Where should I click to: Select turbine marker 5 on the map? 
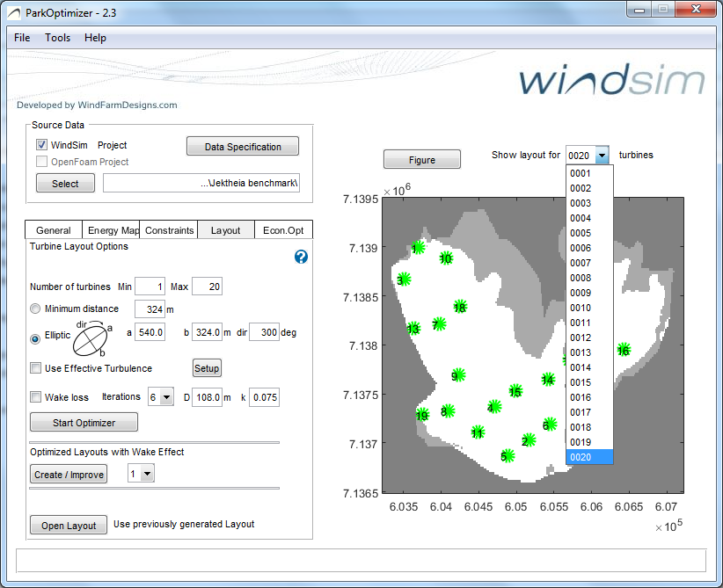507,456
